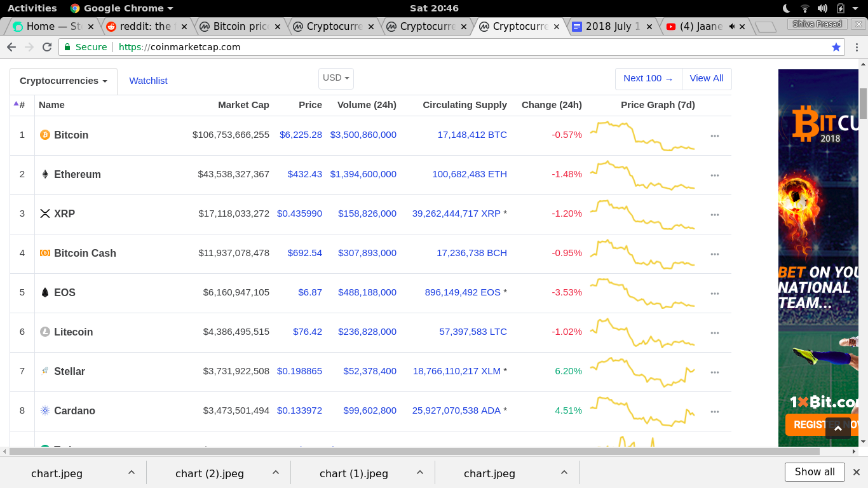Open the more options dots for Litecoin
Viewport: 868px width, 488px height.
[715, 333]
